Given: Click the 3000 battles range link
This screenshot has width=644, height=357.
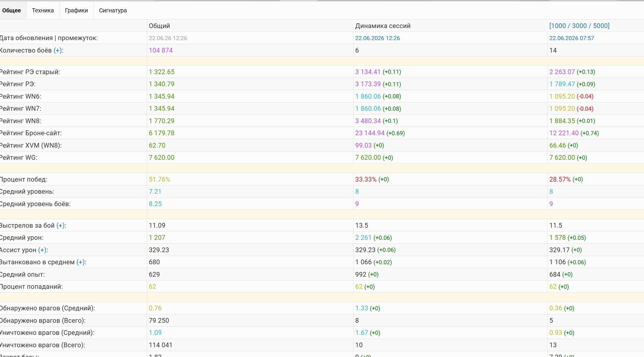Looking at the screenshot, I should click(579, 26).
